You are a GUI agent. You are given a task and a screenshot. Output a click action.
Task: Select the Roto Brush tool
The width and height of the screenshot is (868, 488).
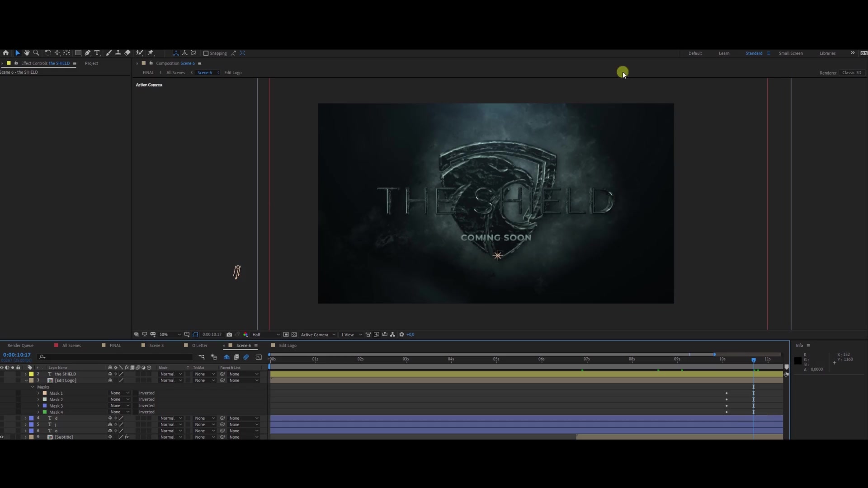140,53
